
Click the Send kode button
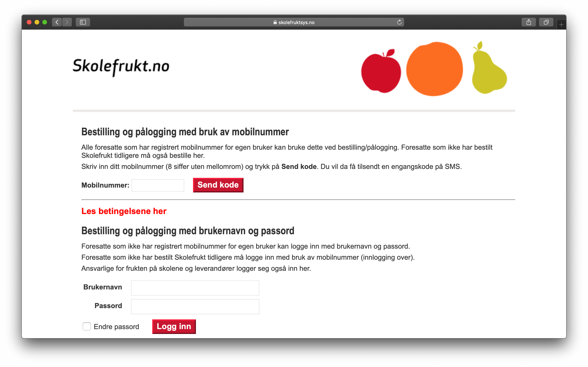click(217, 185)
